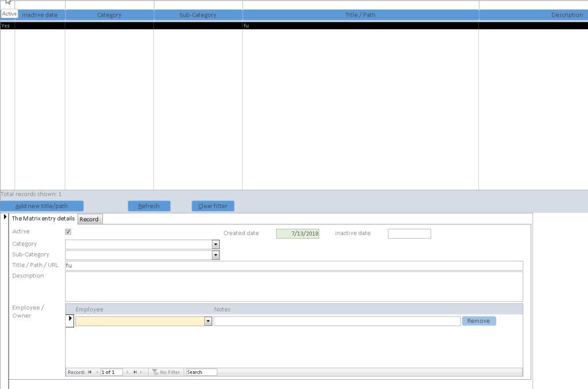The height and width of the screenshot is (389, 588).
Task: Click the inactive date column header
Action: pos(40,15)
